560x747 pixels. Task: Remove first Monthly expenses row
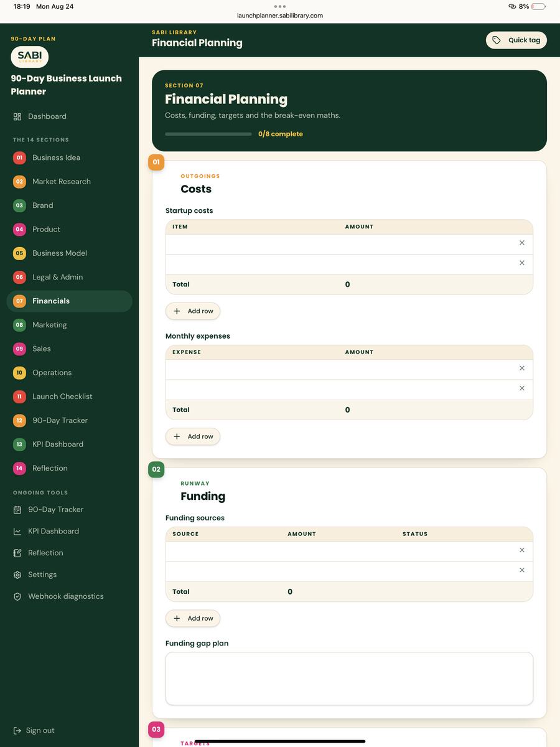point(522,369)
